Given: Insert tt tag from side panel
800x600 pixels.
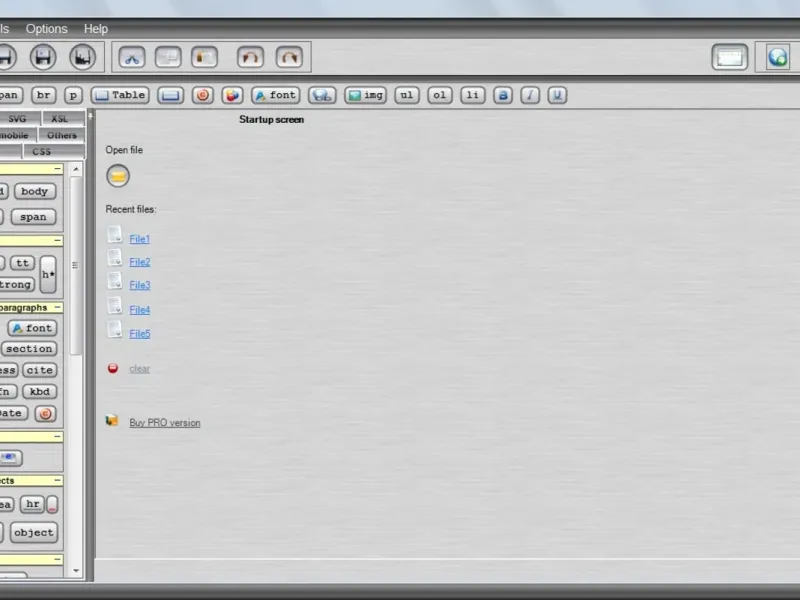Looking at the screenshot, I should tap(22, 263).
